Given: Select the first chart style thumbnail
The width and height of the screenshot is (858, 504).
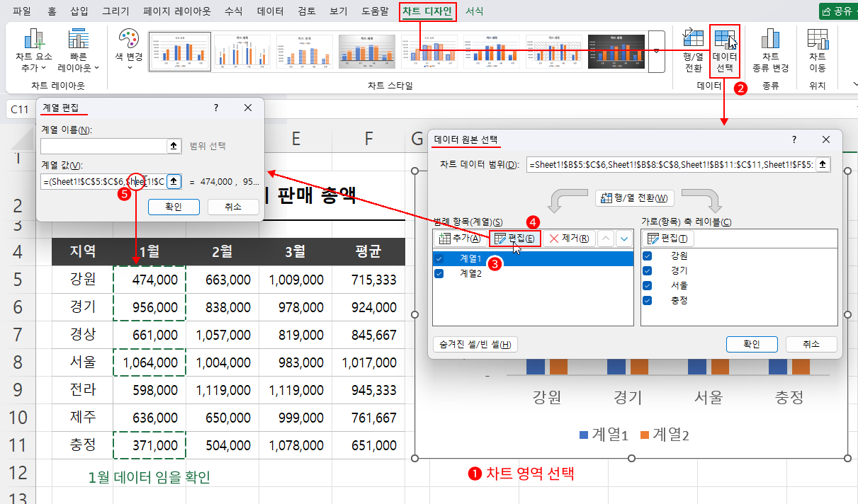Looking at the screenshot, I should 179,51.
